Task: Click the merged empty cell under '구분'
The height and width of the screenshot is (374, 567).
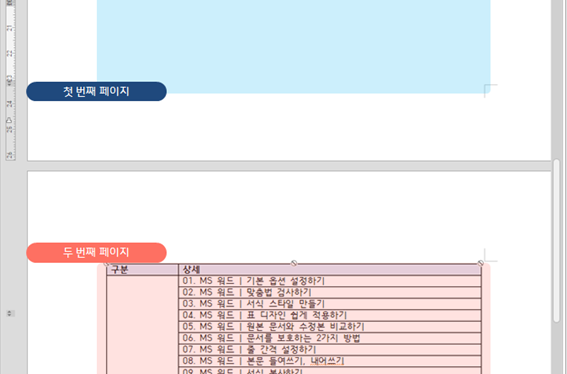Action: tap(142, 325)
